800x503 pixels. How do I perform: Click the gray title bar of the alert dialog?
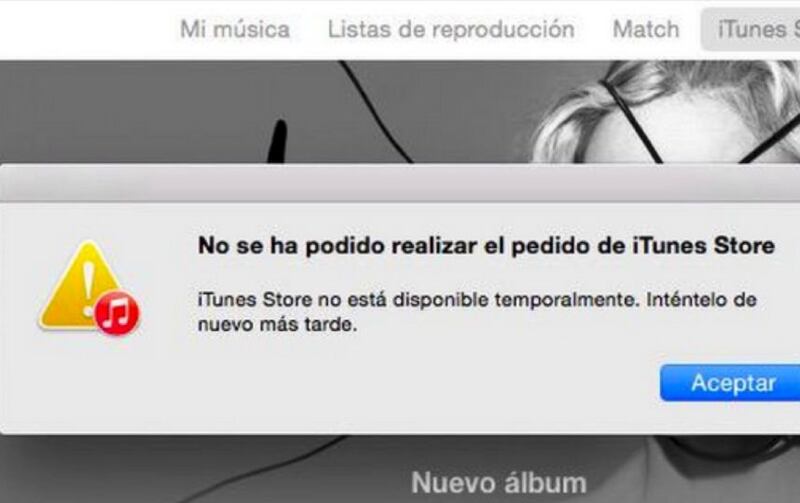click(x=400, y=184)
